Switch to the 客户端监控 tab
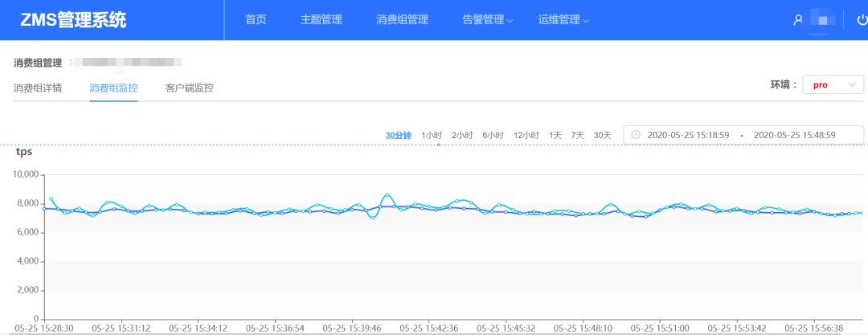 [x=190, y=88]
